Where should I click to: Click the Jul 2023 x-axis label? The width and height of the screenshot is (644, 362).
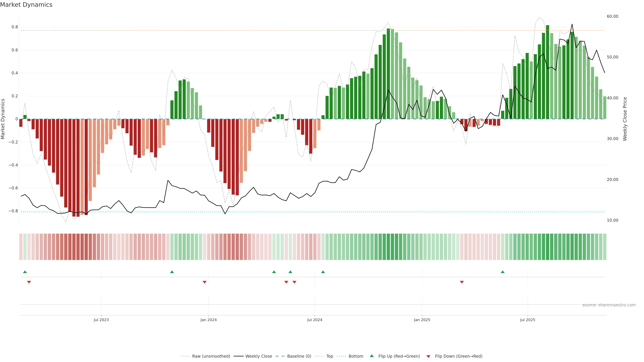(101, 320)
